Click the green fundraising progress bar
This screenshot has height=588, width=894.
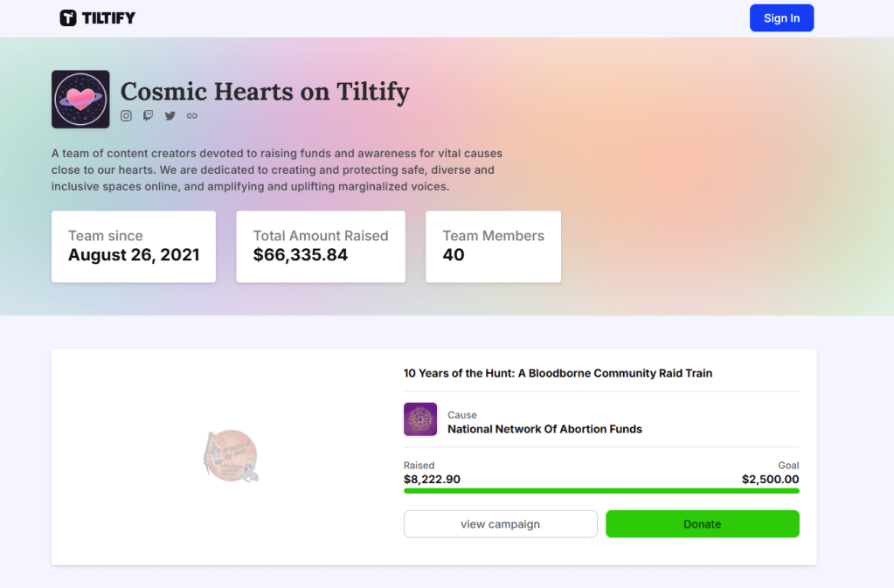tap(601, 491)
